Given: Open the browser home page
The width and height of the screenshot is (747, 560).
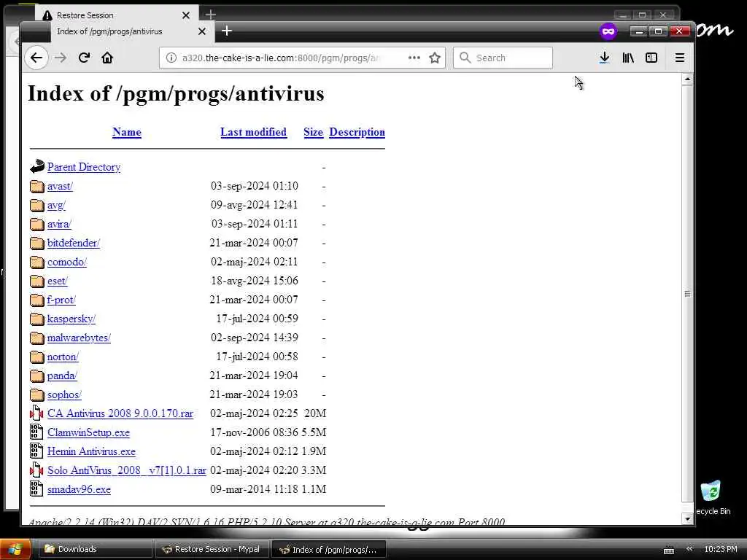Looking at the screenshot, I should pos(107,58).
